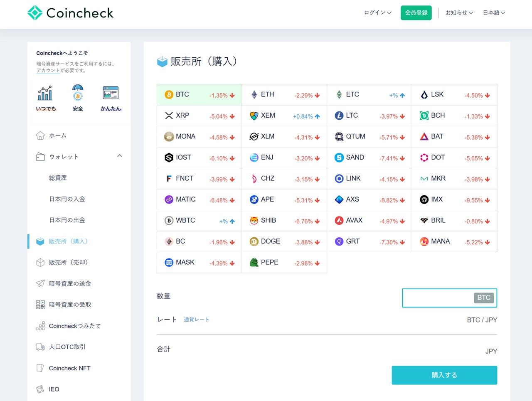Choose the XEM coin icon
532x401 pixels.
(x=254, y=116)
